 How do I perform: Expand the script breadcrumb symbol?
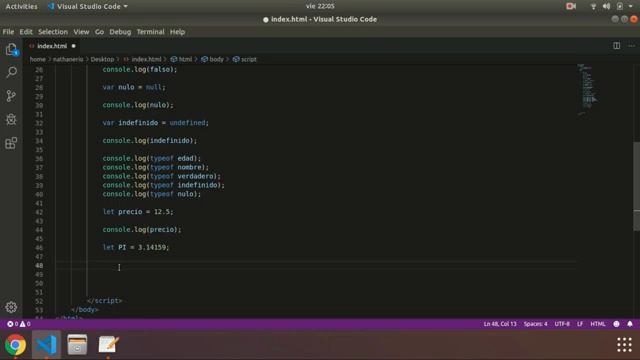coord(249,59)
